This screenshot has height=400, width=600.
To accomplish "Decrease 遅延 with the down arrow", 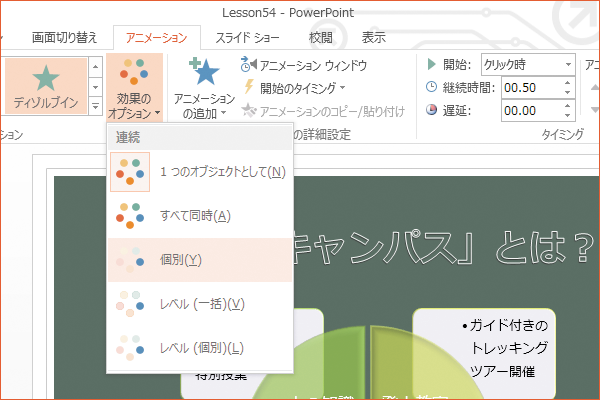I will point(567,116).
